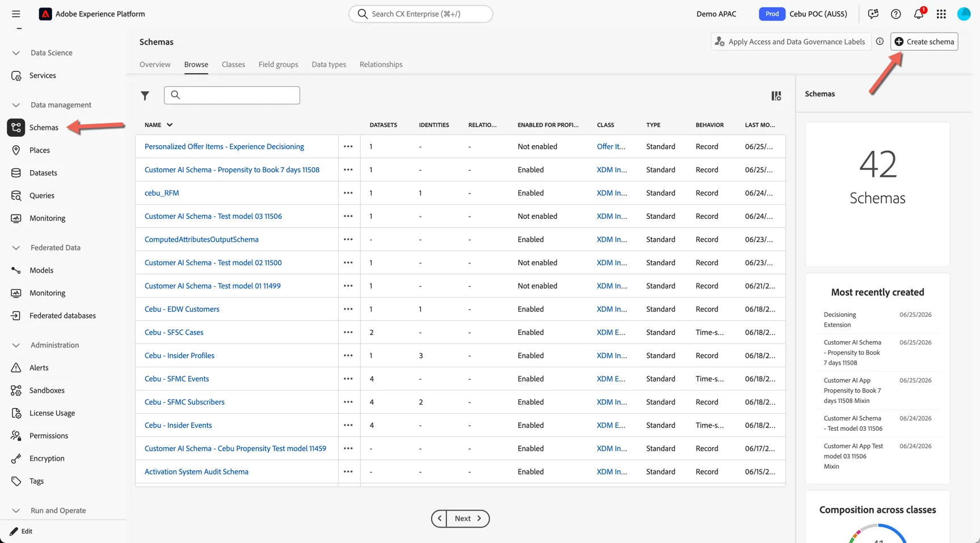Show info about governance labels
980x543 pixels.
click(880, 41)
